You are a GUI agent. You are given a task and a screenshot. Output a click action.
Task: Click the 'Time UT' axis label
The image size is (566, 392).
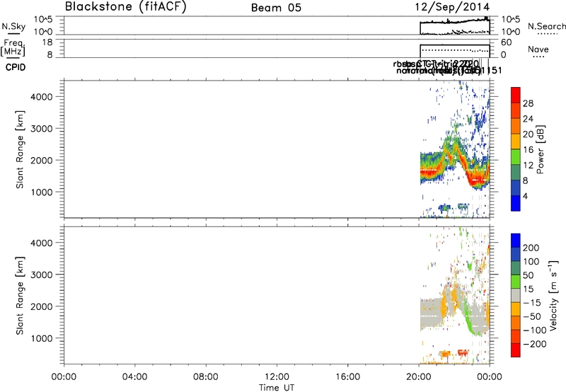click(x=277, y=387)
